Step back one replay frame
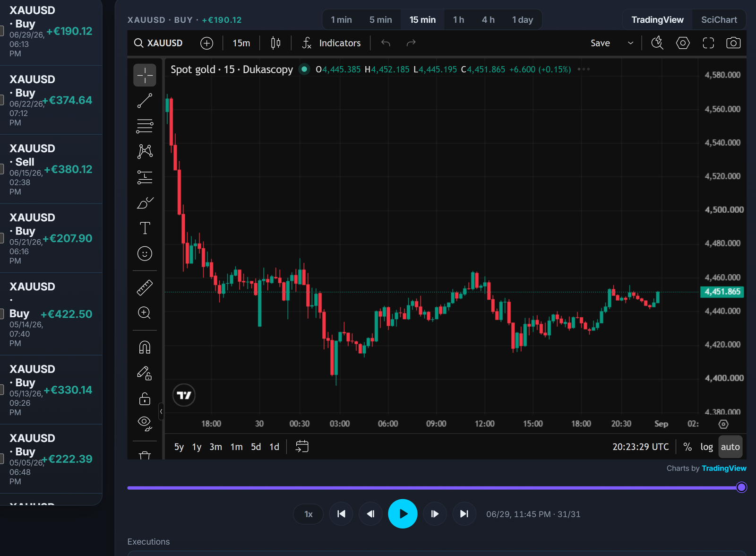This screenshot has height=556, width=756. click(370, 514)
